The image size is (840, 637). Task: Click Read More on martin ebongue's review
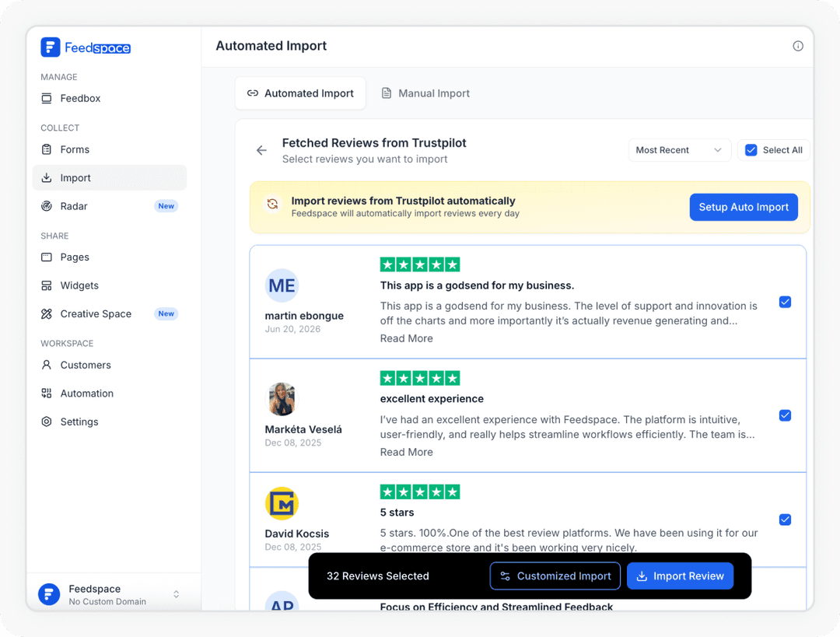click(407, 338)
